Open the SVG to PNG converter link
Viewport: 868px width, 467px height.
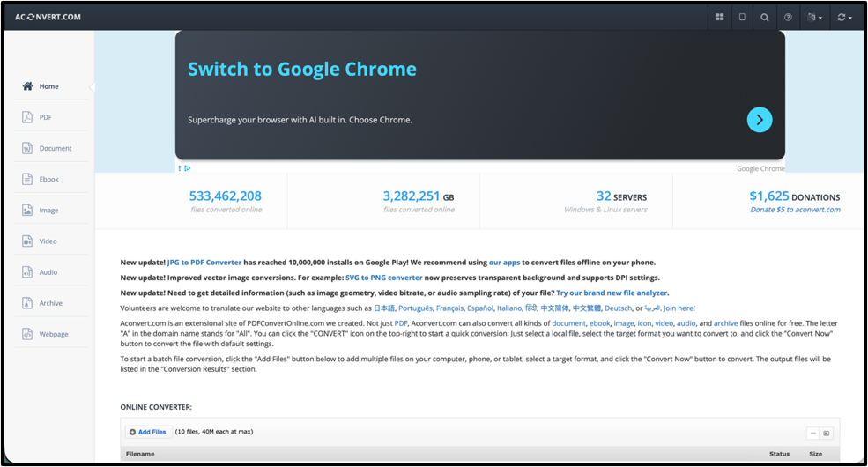tap(383, 278)
